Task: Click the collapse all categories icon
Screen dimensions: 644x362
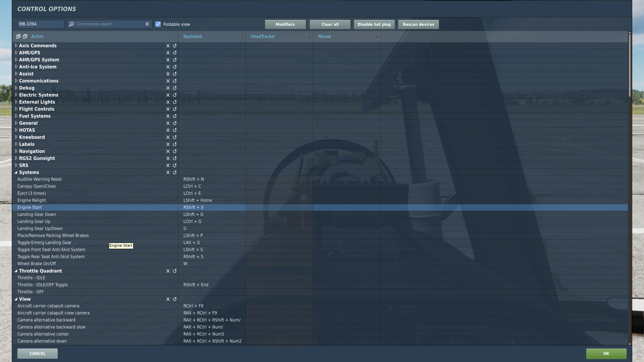Action: (x=25, y=37)
